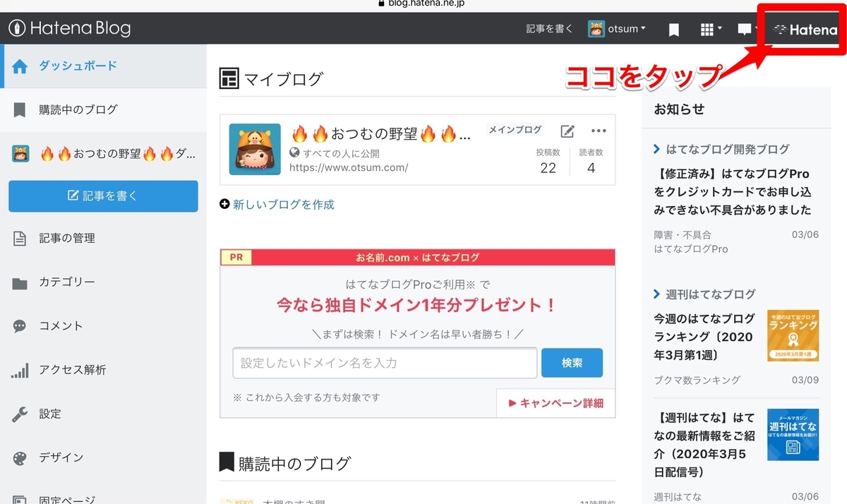
Task: Open キャンペーン詳細 link
Action: tap(556, 403)
